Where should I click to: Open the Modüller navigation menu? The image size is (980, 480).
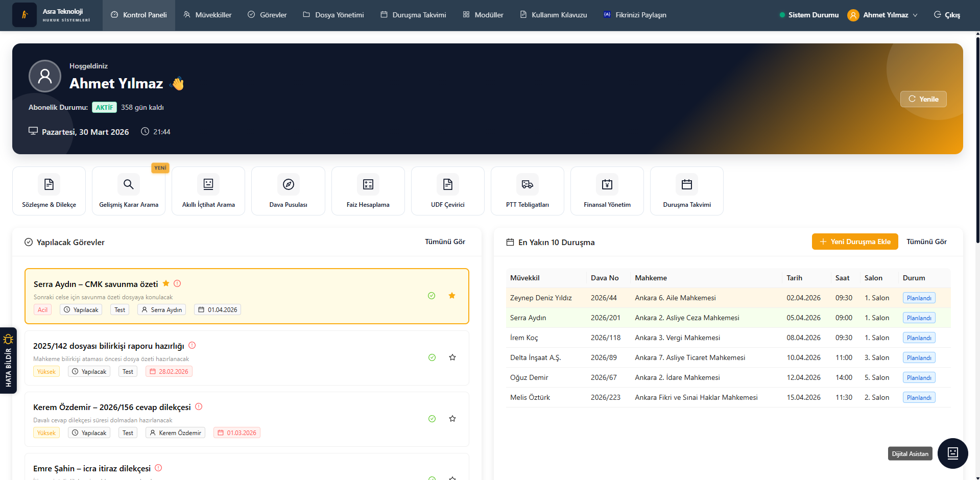(x=483, y=15)
